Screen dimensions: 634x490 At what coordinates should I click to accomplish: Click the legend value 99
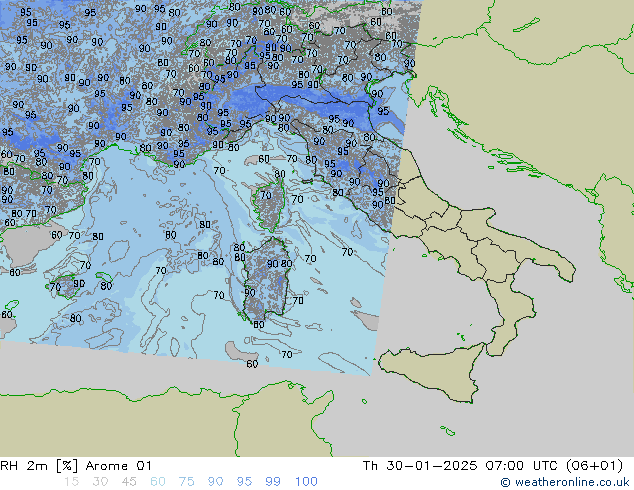point(273,482)
